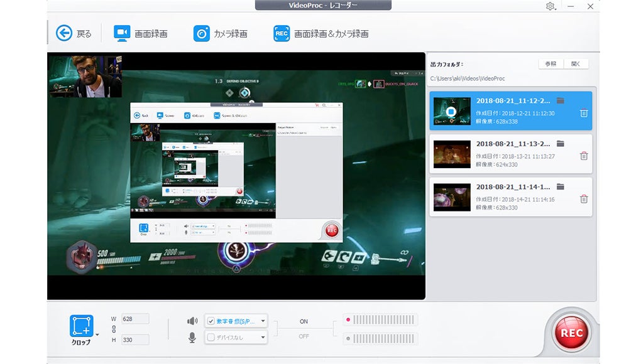
Task: Click the output path C:\Users\aki\Videos\VideoProc
Action: (x=468, y=78)
